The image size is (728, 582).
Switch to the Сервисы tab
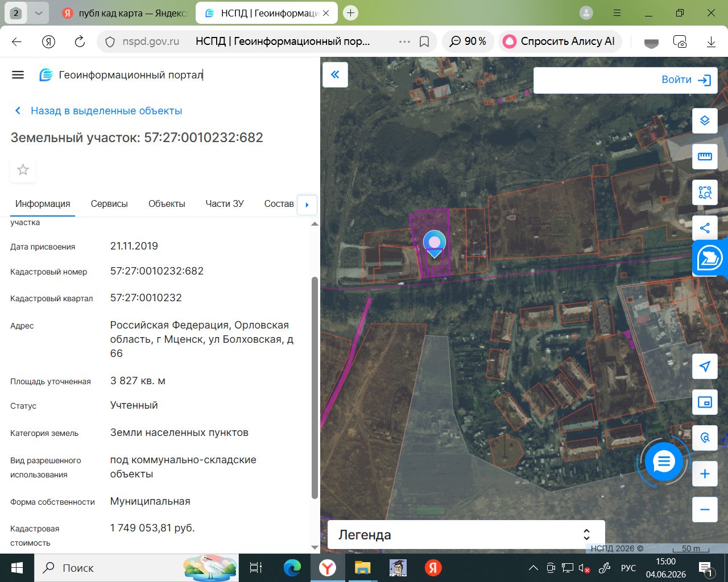tap(109, 203)
